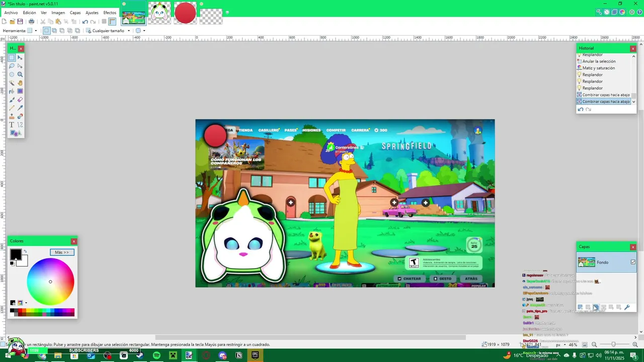The width and height of the screenshot is (644, 362).
Task: Click the primary black color swatch
Action: coord(16,255)
